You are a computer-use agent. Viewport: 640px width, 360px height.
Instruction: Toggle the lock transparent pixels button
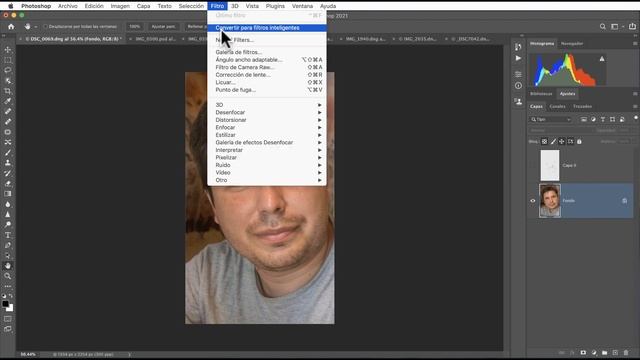coord(544,142)
